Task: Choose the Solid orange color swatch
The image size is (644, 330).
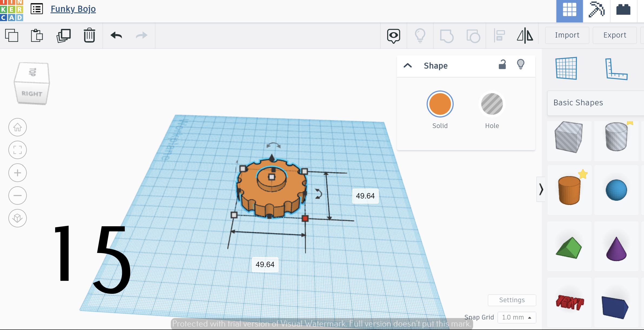Action: [x=440, y=104]
